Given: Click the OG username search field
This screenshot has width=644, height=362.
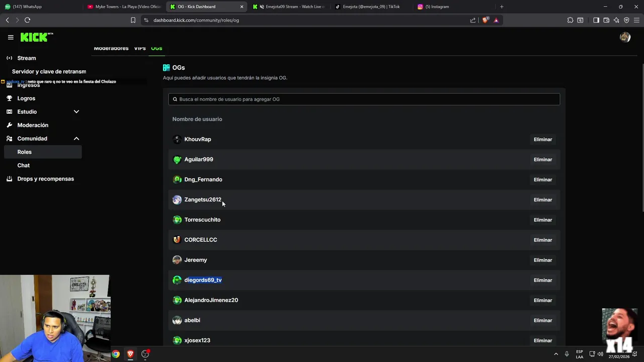Looking at the screenshot, I should (x=364, y=99).
